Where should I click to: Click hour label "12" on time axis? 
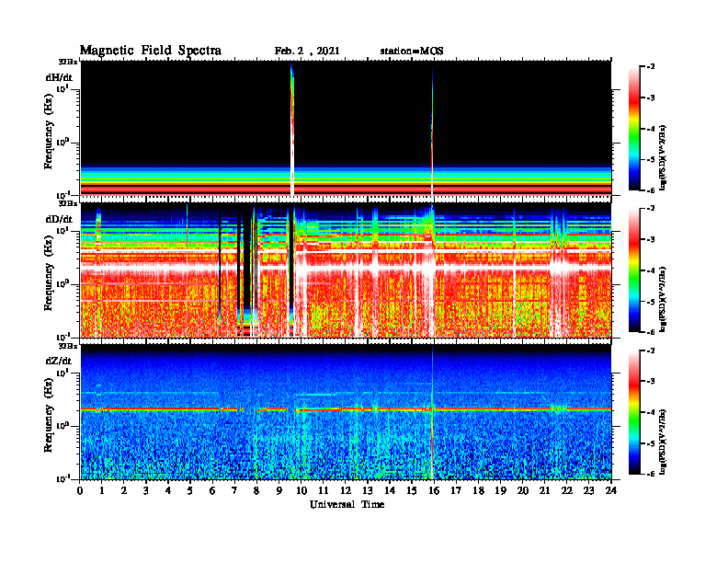(x=346, y=490)
